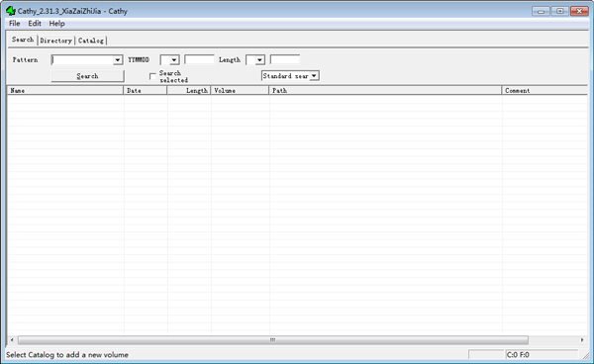The height and width of the screenshot is (364, 594).
Task: Minimize the Cathy window
Action: [541, 11]
